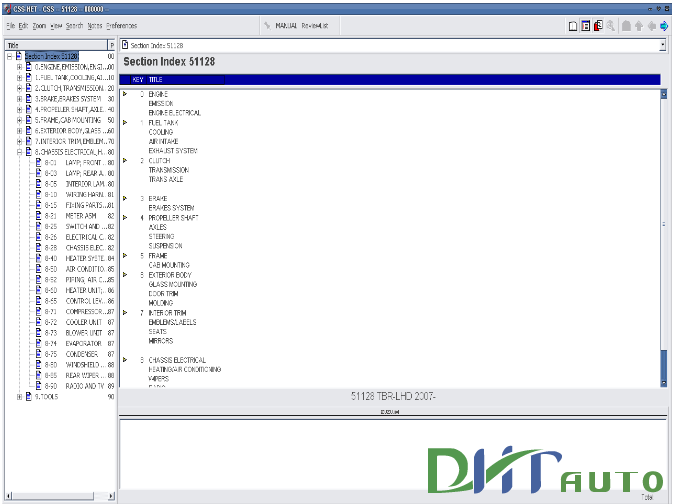
Task: Click the KEY column header
Action: pyautogui.click(x=138, y=79)
